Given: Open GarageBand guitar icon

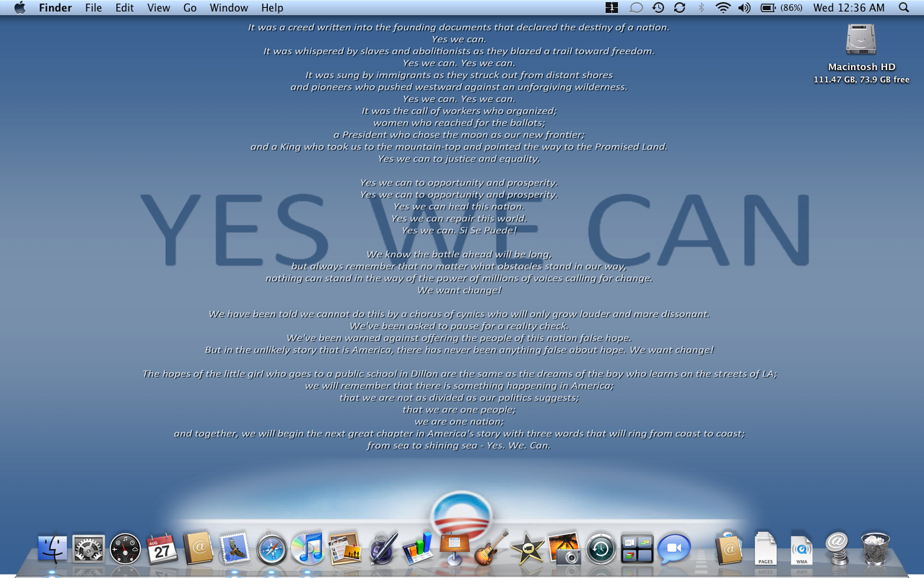Looking at the screenshot, I should click(492, 548).
